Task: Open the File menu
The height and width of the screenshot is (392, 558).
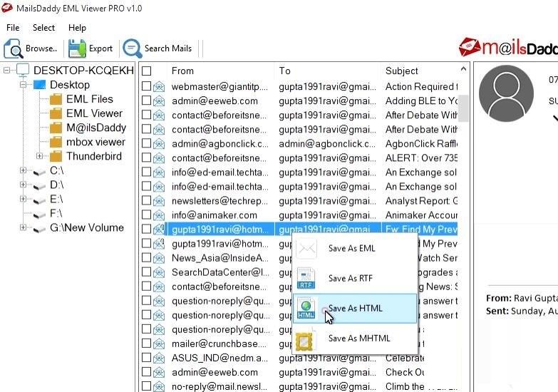Action: tap(13, 28)
